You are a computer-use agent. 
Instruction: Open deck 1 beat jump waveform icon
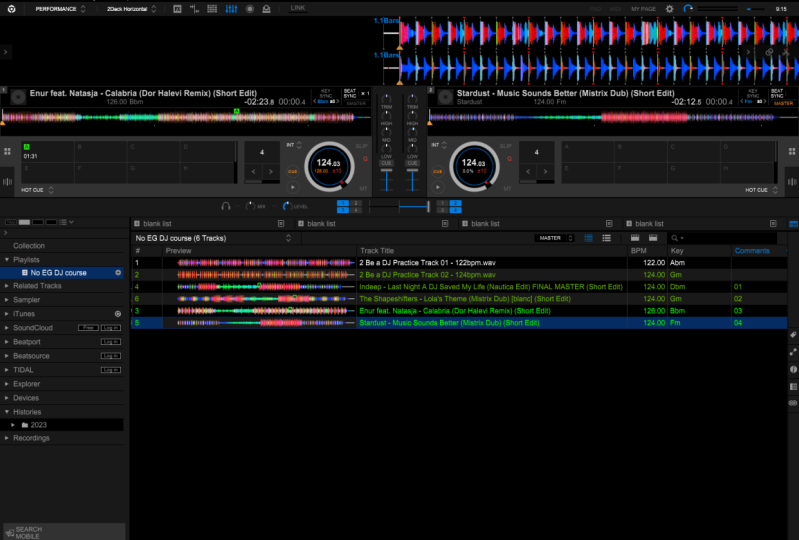(x=7, y=181)
